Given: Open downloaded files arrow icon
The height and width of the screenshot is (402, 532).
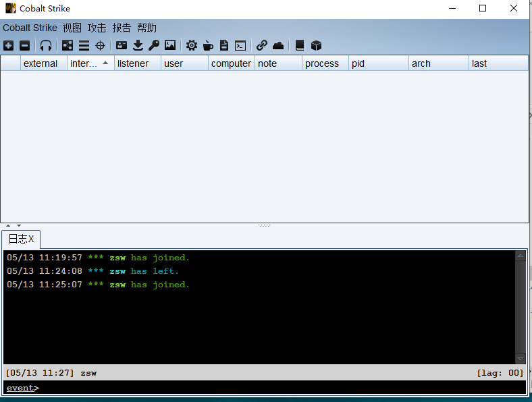Looking at the screenshot, I should click(138, 45).
